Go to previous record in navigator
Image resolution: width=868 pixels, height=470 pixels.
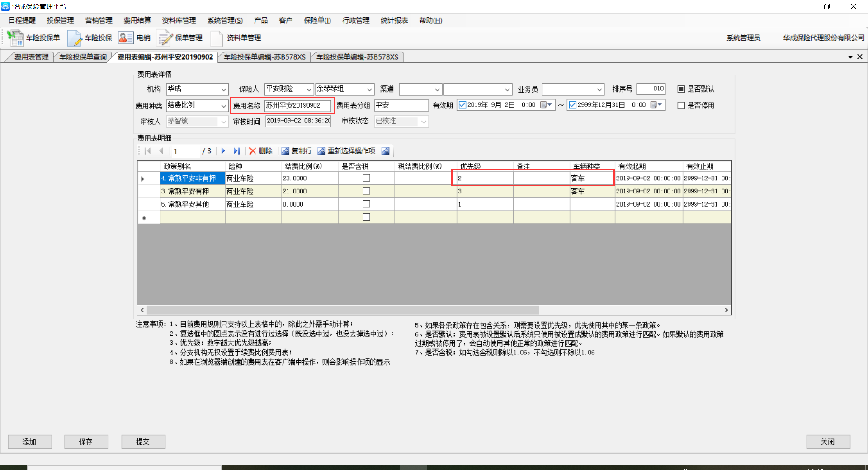[161, 151]
